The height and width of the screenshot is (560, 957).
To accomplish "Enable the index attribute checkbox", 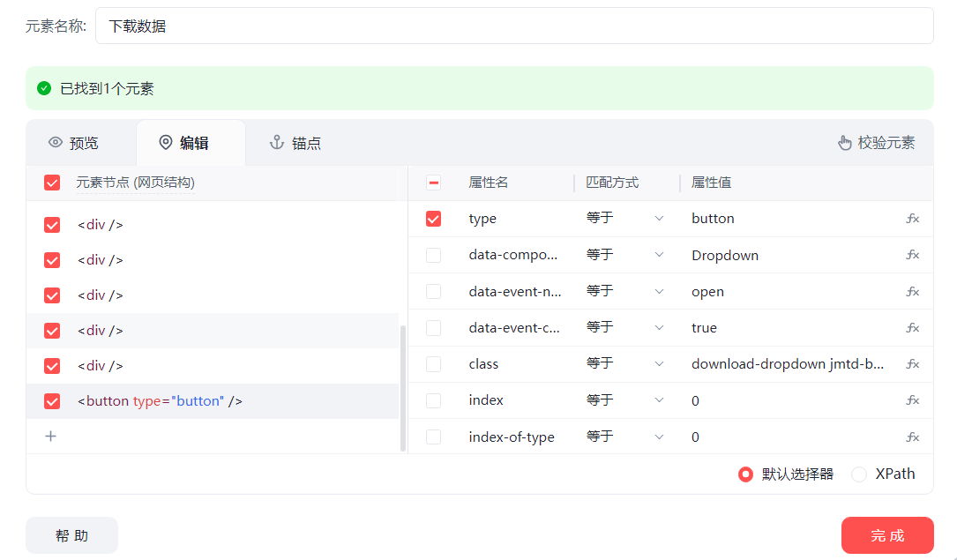I will click(x=433, y=400).
